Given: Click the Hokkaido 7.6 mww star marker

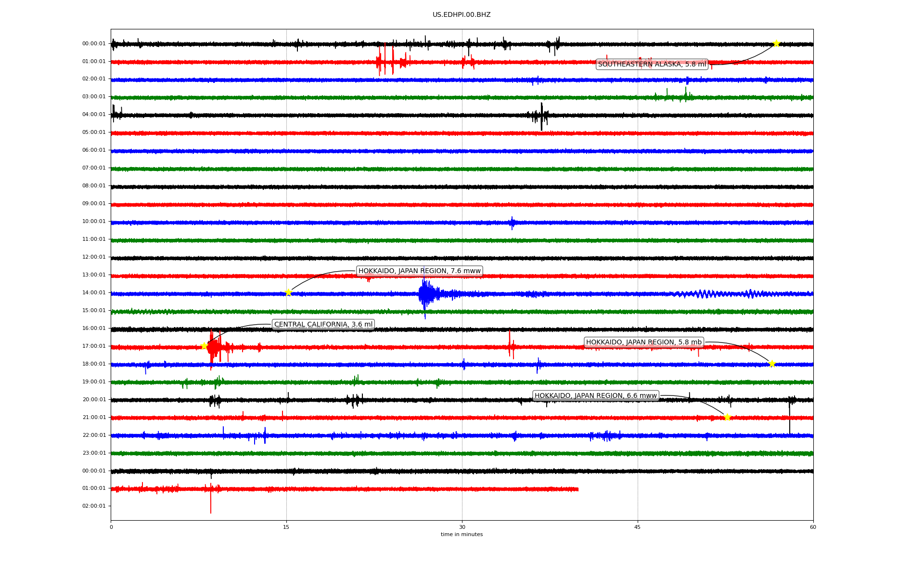Looking at the screenshot, I should (x=288, y=292).
